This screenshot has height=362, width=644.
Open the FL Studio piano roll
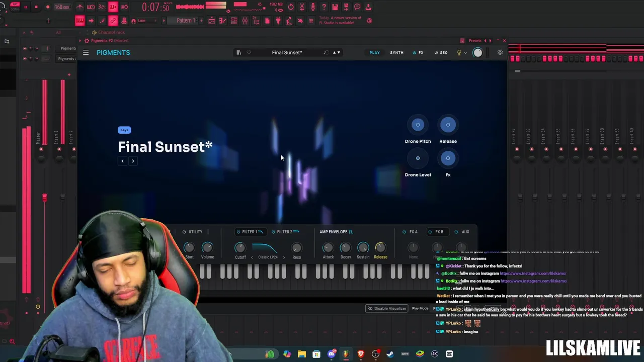[x=222, y=21]
